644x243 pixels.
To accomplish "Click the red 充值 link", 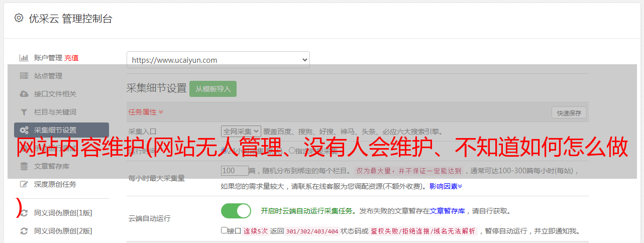I will click(x=71, y=58).
